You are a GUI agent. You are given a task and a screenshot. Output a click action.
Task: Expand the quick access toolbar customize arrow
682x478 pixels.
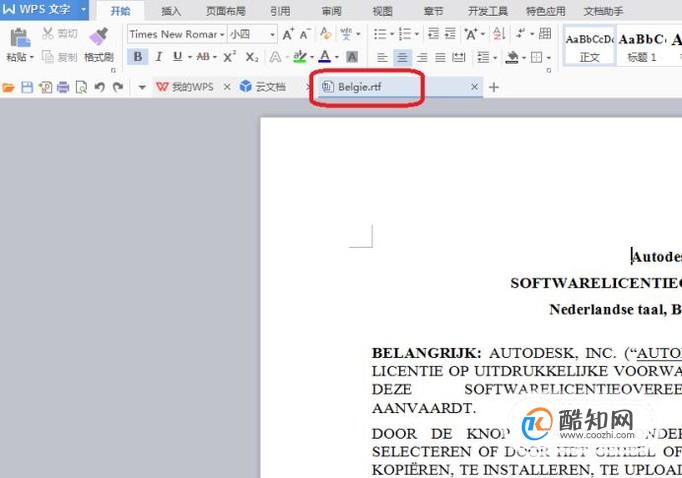click(142, 87)
